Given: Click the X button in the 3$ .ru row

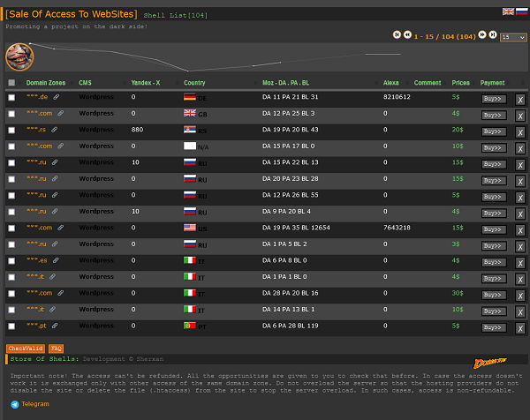Looking at the screenshot, I should point(520,247).
